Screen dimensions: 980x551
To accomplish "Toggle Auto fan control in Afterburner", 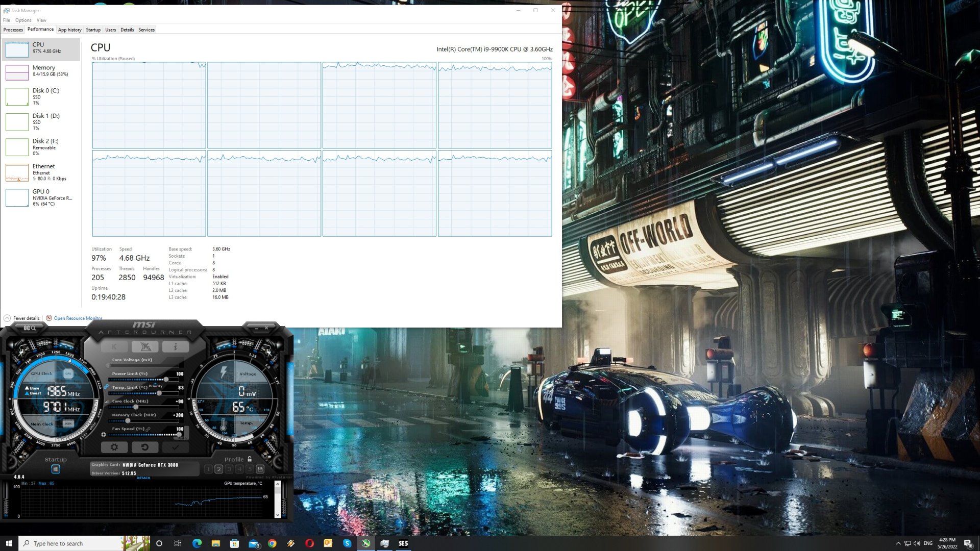I will [x=182, y=438].
